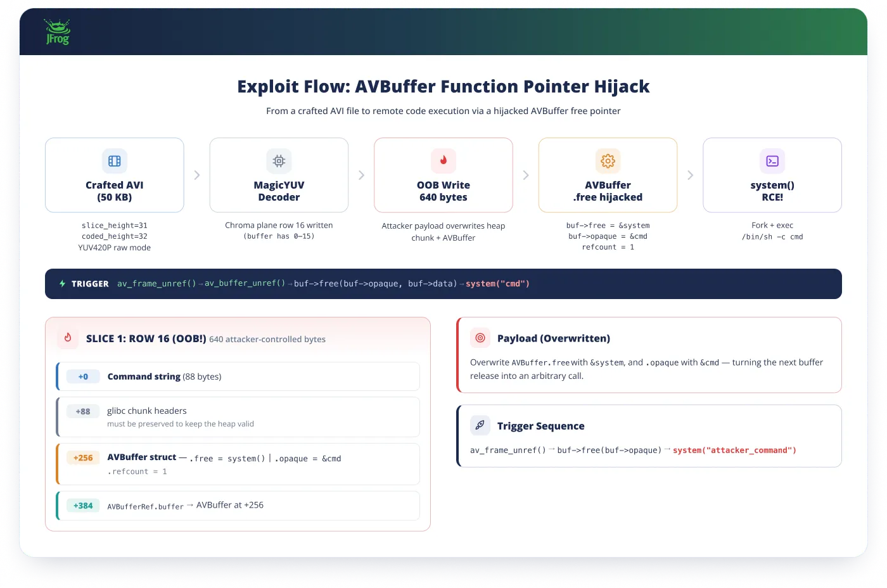This screenshot has height=588, width=887.
Task: Click the terminal icon in system() RCE card
Action: (x=772, y=161)
